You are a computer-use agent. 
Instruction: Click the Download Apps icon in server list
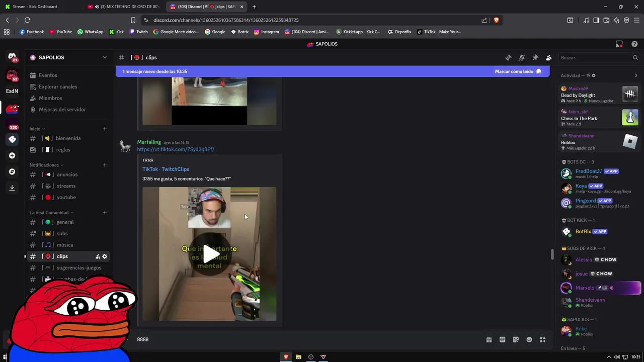pos(12,188)
